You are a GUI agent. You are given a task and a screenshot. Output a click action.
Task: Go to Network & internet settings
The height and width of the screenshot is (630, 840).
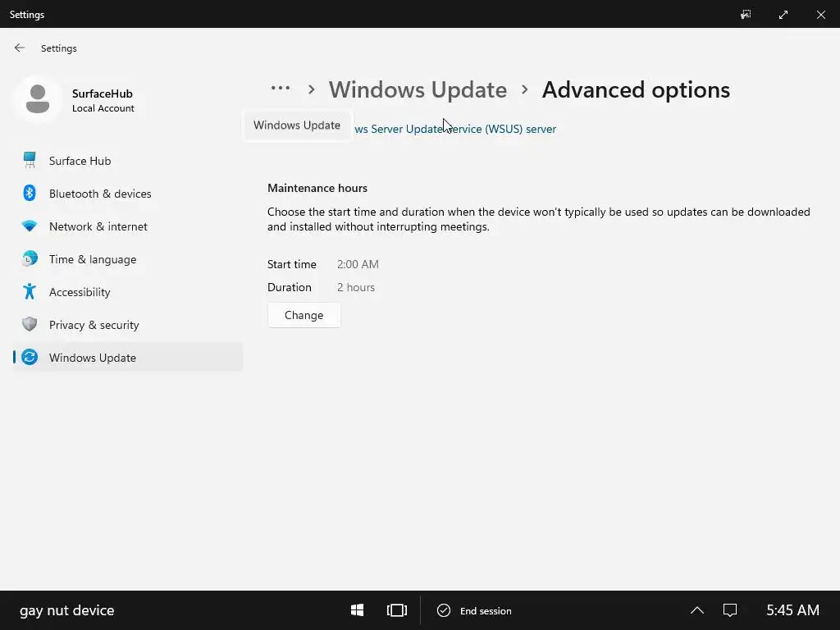pyautogui.click(x=127, y=226)
